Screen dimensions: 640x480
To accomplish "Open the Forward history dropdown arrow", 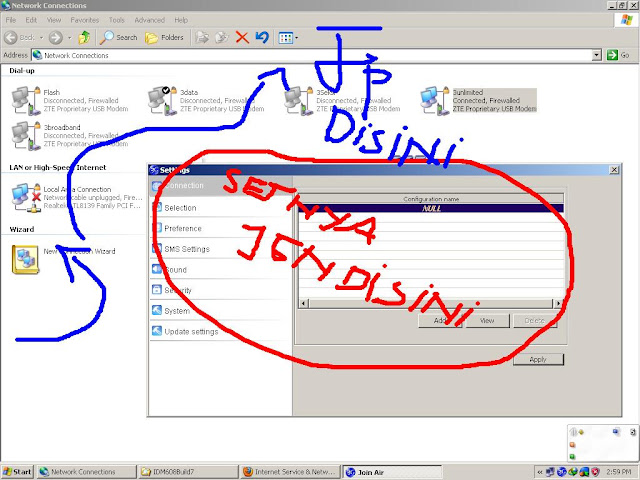I will point(69,38).
